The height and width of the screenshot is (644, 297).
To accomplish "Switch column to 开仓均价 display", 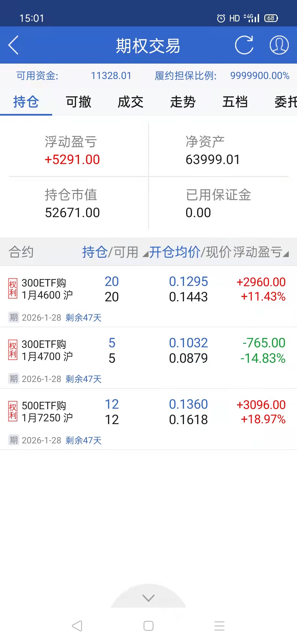I will pyautogui.click(x=175, y=252).
